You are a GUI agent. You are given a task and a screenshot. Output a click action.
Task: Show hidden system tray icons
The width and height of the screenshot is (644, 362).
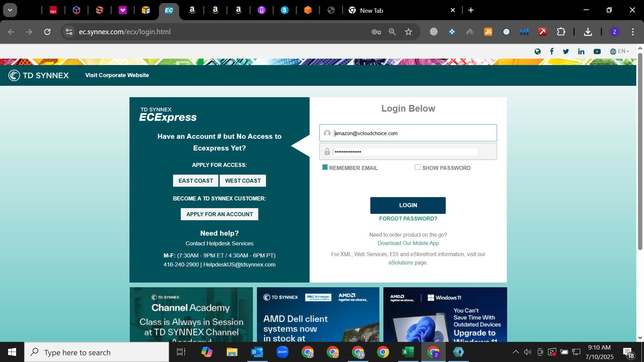(x=516, y=352)
